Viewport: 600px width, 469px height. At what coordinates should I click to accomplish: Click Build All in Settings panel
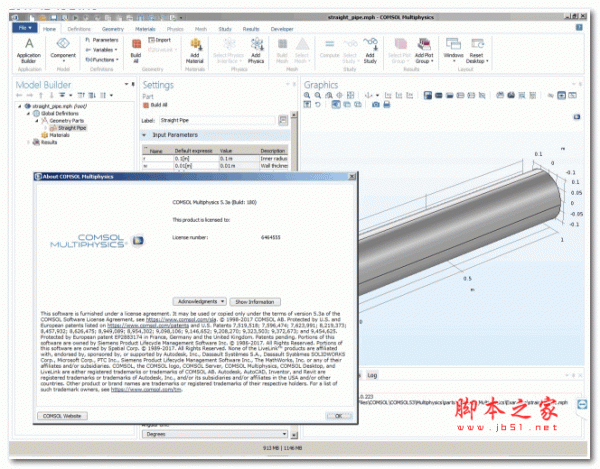(x=156, y=105)
